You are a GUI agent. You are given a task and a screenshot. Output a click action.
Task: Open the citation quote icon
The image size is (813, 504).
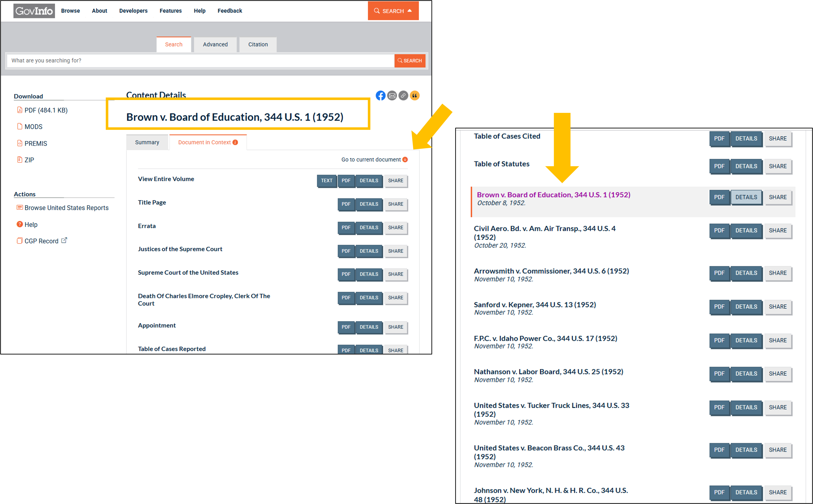click(415, 96)
